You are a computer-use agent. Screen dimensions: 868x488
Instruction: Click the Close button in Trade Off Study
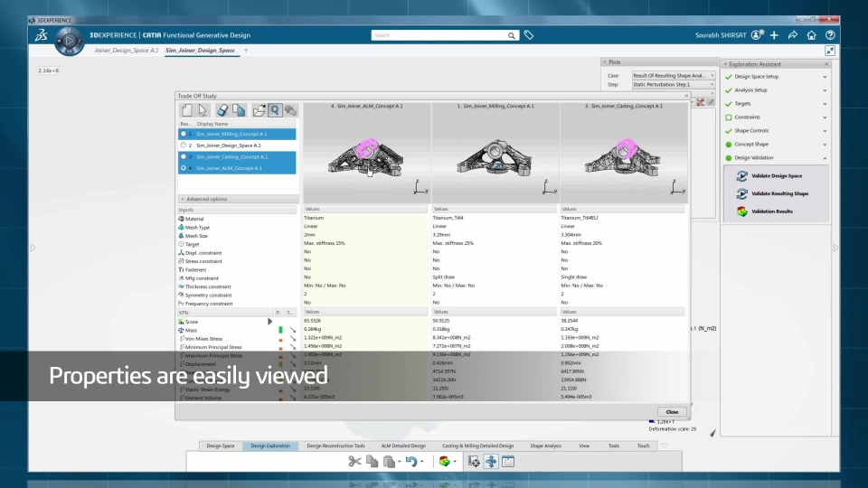[x=672, y=412]
